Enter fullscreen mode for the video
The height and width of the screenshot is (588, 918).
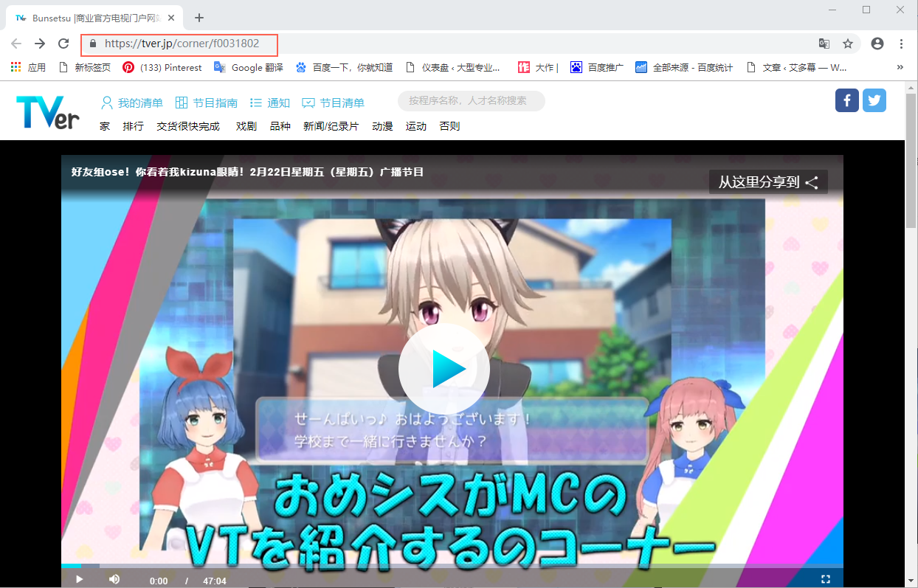pyautogui.click(x=826, y=580)
